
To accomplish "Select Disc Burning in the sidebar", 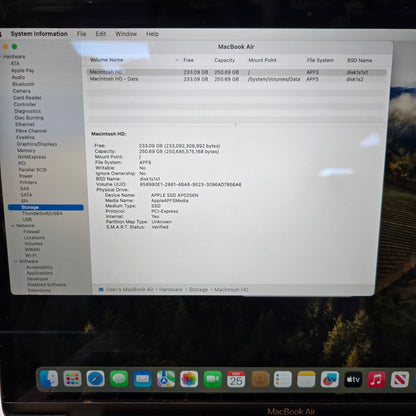I will pos(29,118).
